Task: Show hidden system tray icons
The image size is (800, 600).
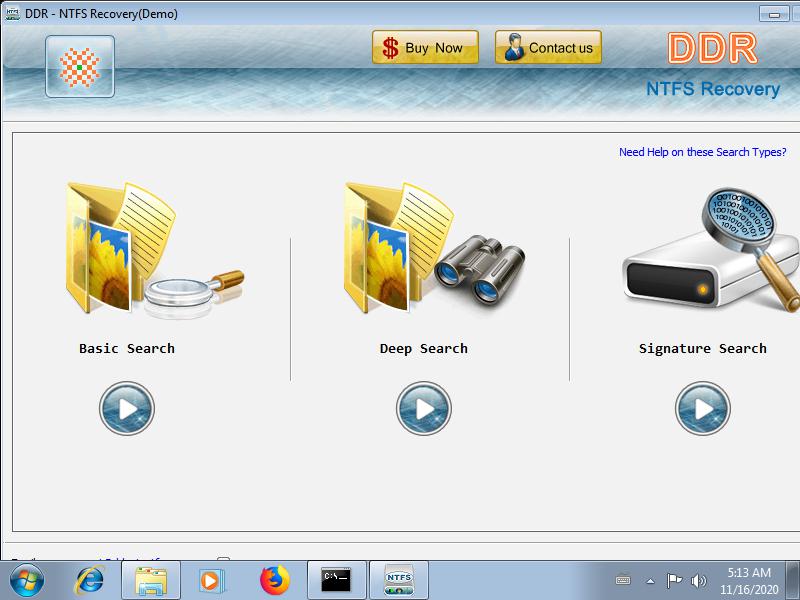Action: 651,581
